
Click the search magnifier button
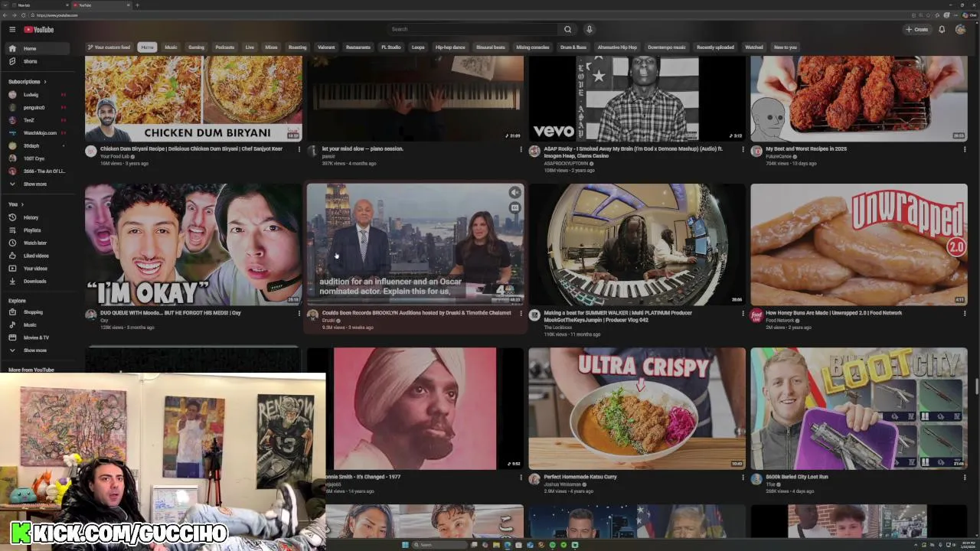click(x=567, y=29)
